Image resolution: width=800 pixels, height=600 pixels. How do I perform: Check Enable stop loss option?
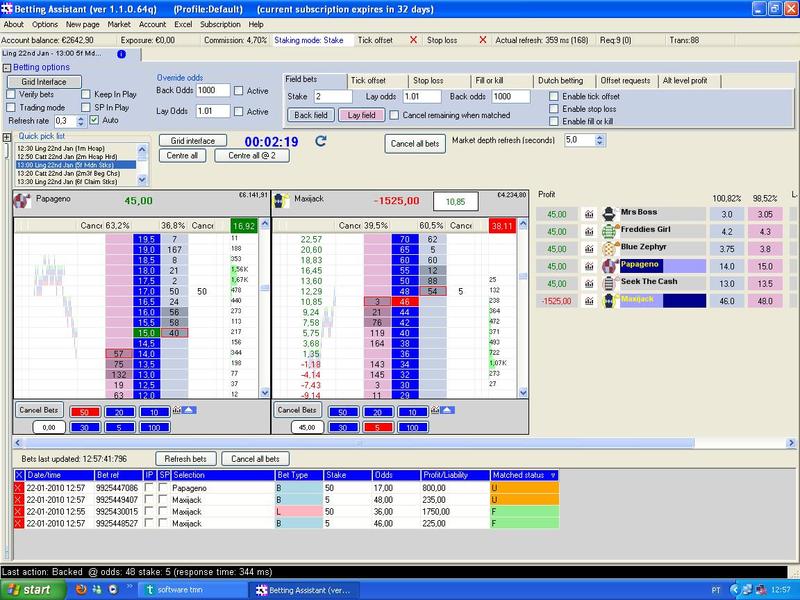click(x=554, y=109)
